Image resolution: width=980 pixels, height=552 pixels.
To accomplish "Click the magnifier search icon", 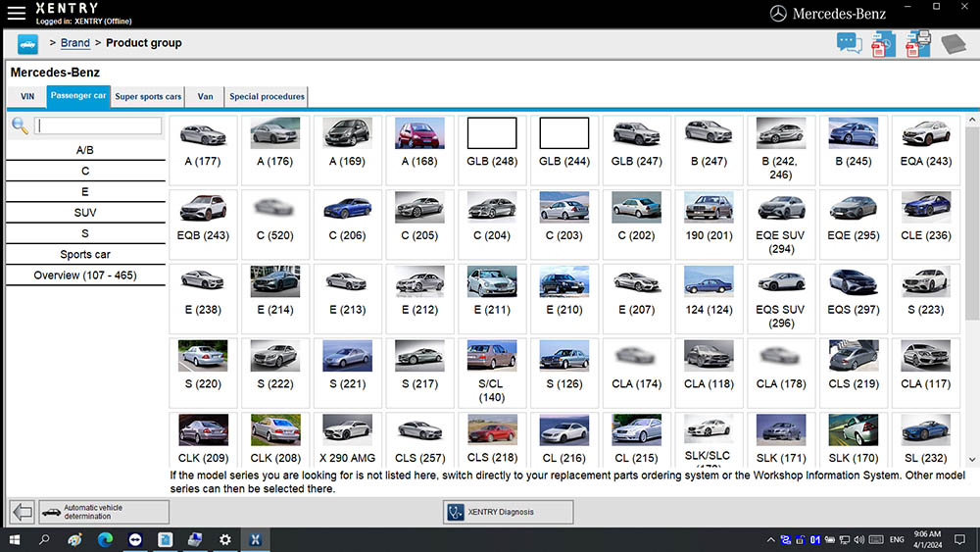I will point(20,125).
